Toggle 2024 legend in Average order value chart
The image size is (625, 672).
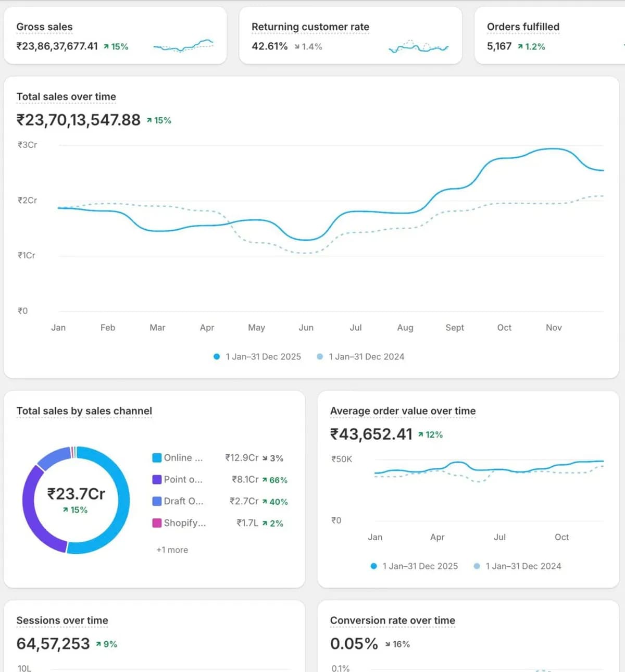pyautogui.click(x=517, y=566)
